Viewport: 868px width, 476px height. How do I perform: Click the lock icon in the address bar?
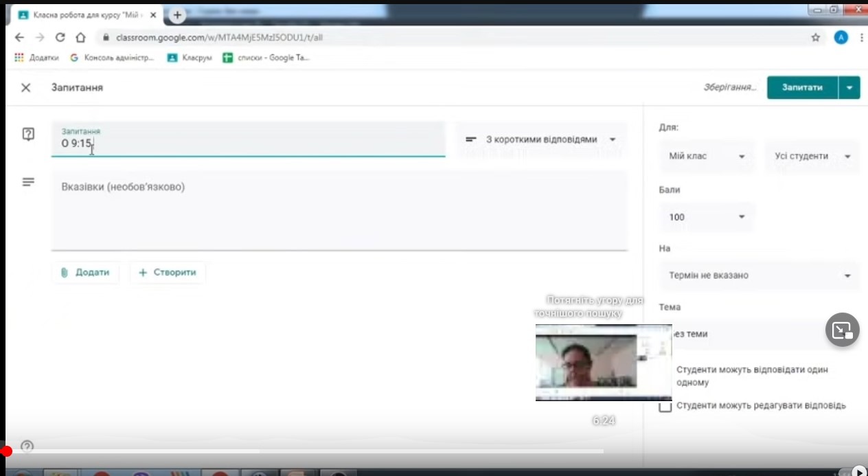click(106, 38)
